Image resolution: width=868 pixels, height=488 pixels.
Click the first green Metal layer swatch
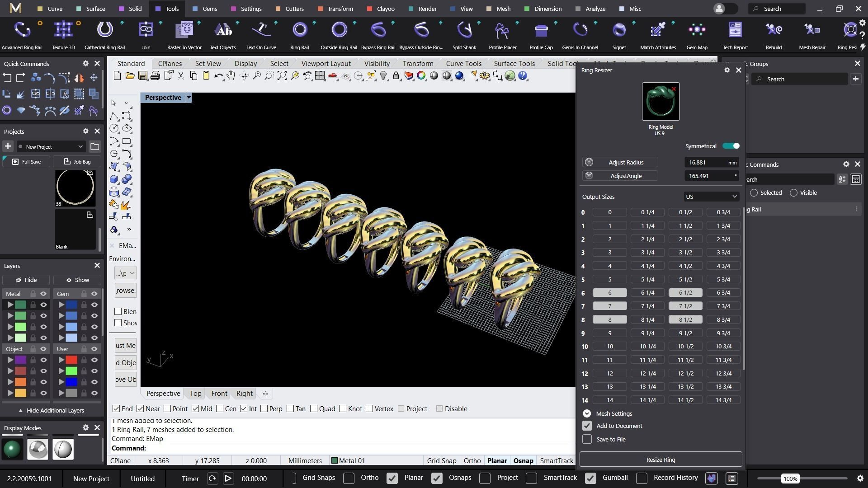tap(20, 305)
